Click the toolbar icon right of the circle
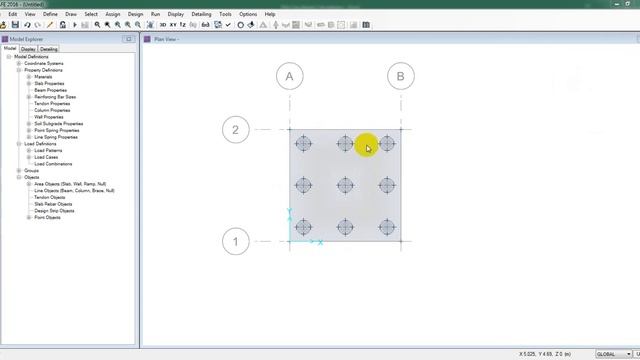This screenshot has width=640, height=360. 251,25
